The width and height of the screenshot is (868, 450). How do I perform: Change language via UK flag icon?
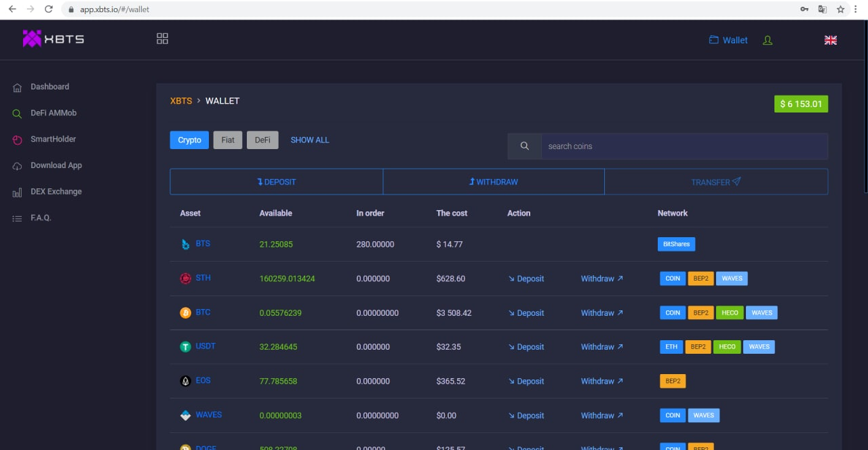pos(830,40)
